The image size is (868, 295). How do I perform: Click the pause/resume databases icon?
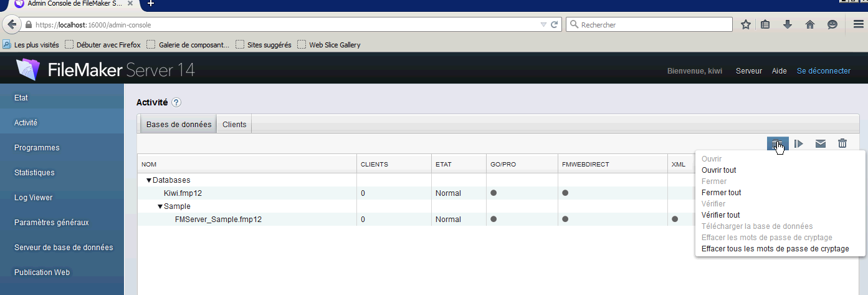[x=799, y=143]
